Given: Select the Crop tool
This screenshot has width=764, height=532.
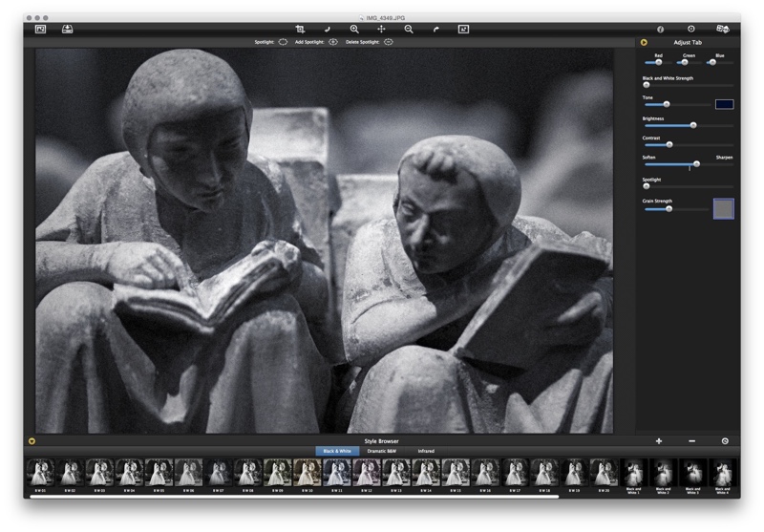Looking at the screenshot, I should (300, 30).
